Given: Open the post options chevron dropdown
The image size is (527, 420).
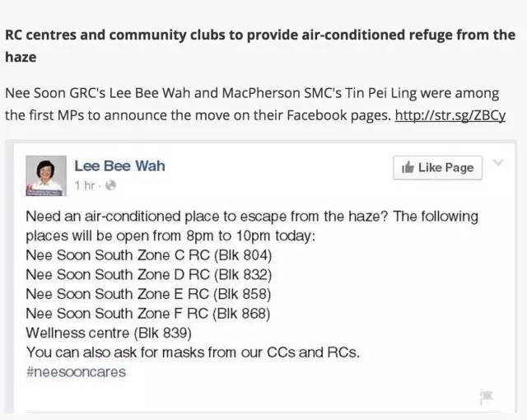Looking at the screenshot, I should (497, 163).
